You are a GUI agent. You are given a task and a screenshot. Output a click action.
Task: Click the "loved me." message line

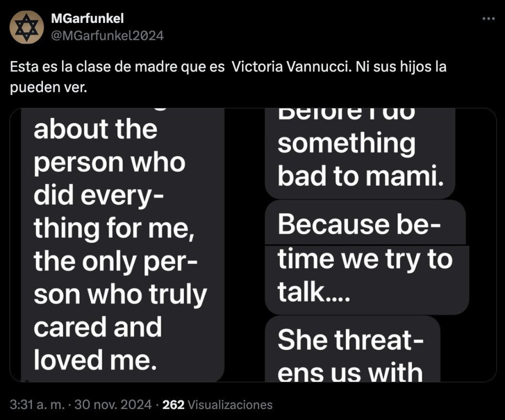[x=95, y=360]
